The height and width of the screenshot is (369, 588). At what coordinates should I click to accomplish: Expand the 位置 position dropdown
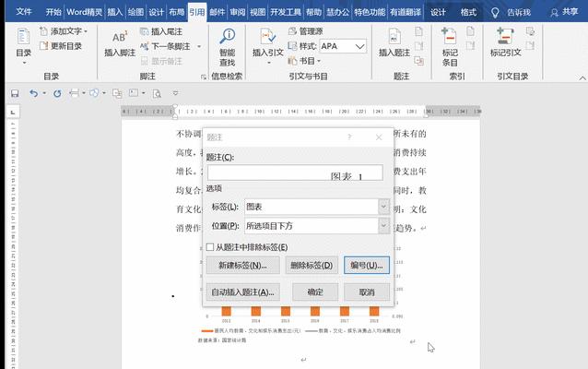click(x=383, y=226)
